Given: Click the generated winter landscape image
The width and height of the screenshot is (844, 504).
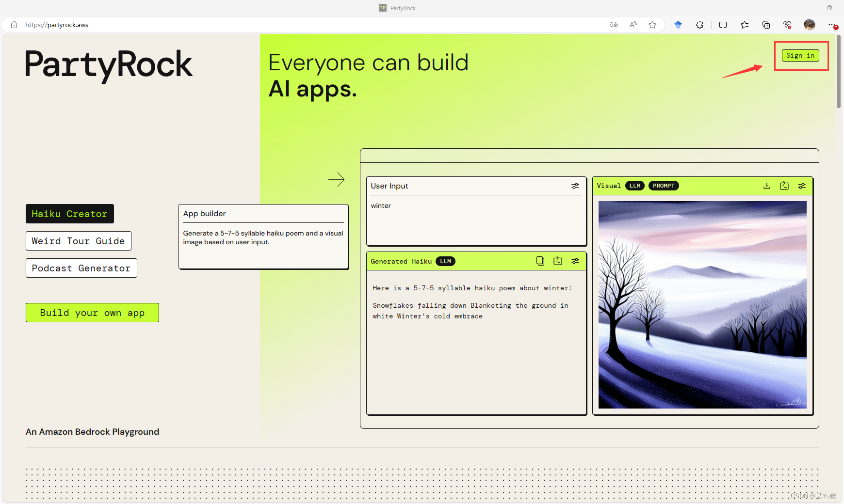Looking at the screenshot, I should [702, 305].
